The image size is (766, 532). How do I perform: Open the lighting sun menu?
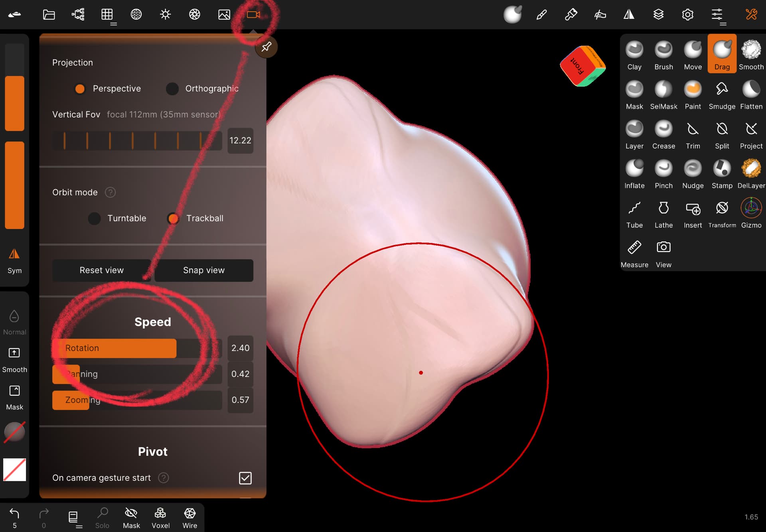tap(165, 15)
